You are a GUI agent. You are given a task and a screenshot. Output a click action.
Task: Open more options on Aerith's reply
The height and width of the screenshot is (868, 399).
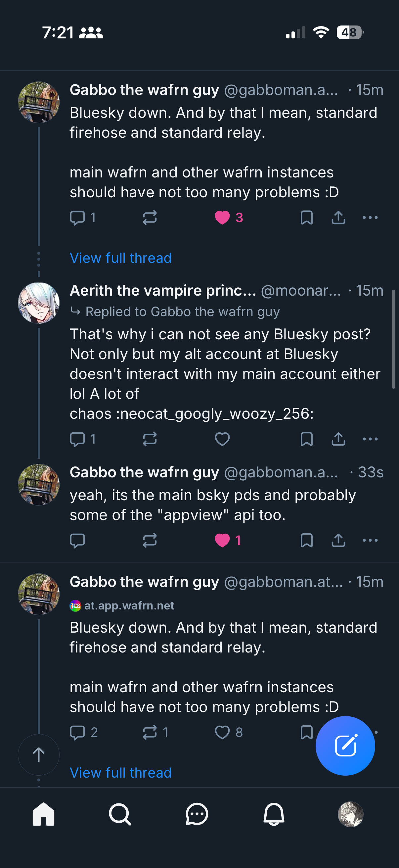[x=370, y=439]
